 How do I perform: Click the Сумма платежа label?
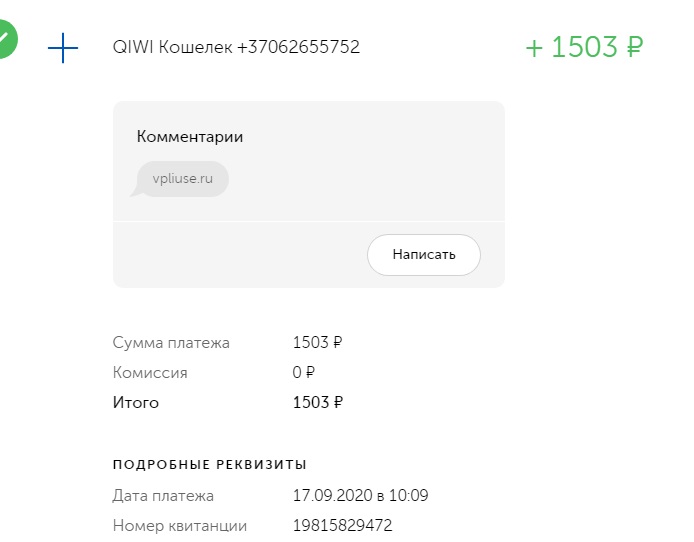[171, 342]
